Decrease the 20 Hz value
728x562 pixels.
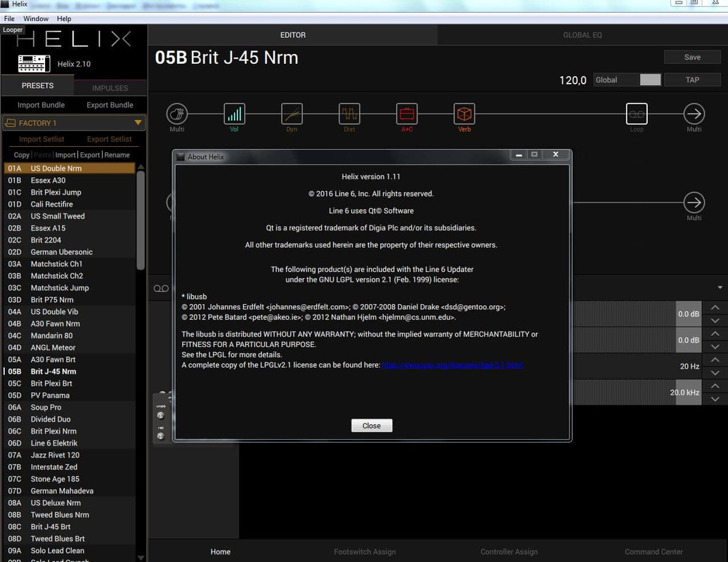[715, 372]
